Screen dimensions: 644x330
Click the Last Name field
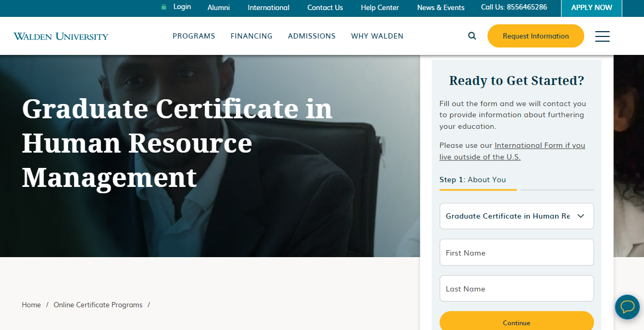pyautogui.click(x=517, y=288)
